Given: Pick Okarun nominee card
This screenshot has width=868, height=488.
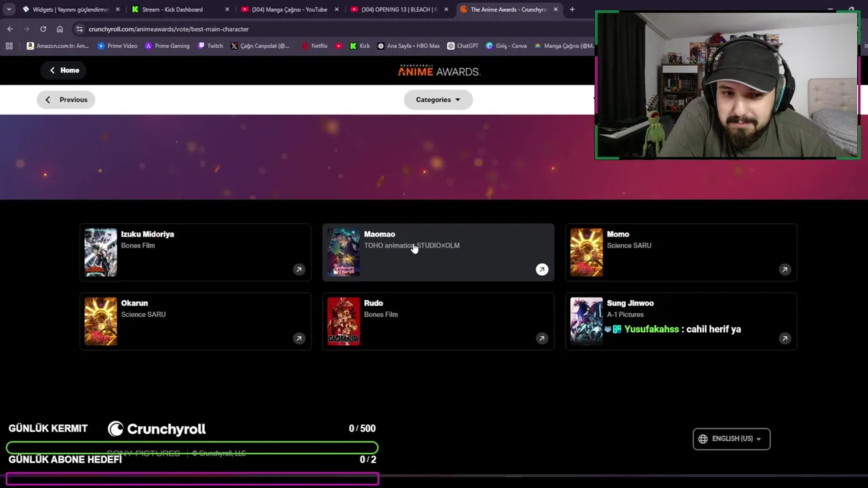Looking at the screenshot, I should (195, 321).
